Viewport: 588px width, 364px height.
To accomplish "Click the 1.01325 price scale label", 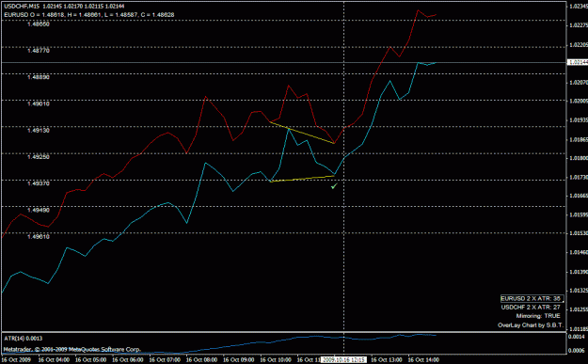I will 579,291.
